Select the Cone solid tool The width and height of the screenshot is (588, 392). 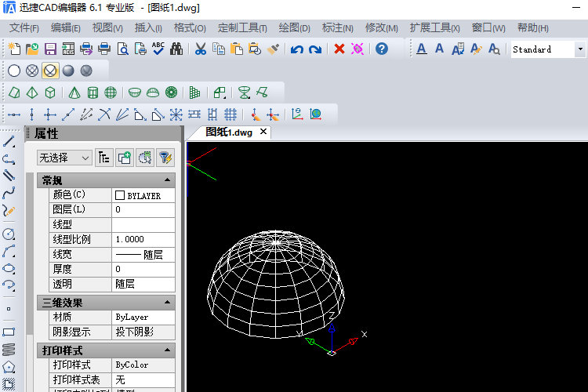click(x=74, y=93)
